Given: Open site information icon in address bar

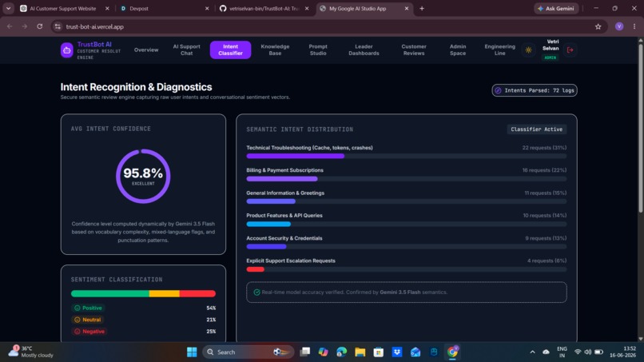Looking at the screenshot, I should tap(58, 26).
